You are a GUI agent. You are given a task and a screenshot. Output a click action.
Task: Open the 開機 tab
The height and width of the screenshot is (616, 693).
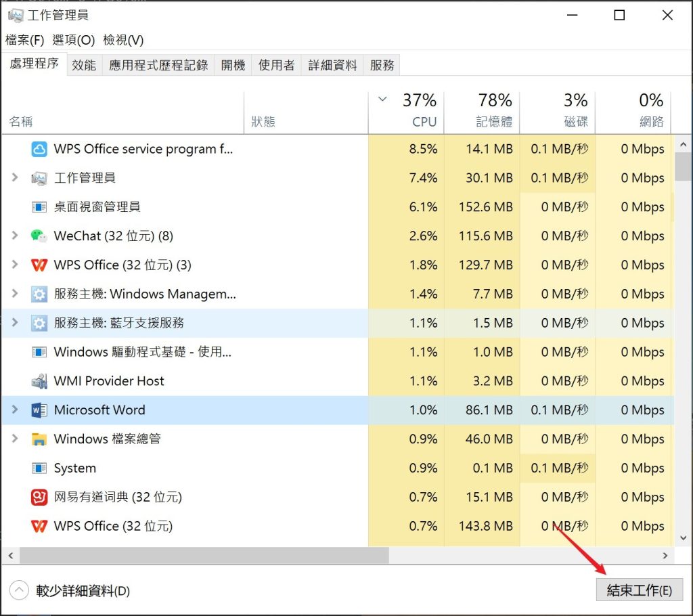pos(233,66)
